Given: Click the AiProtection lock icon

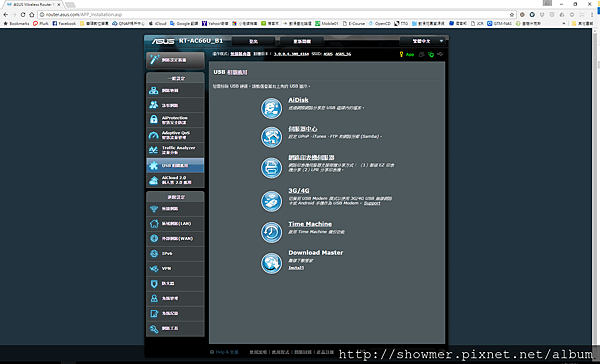Looking at the screenshot, I should [x=154, y=119].
